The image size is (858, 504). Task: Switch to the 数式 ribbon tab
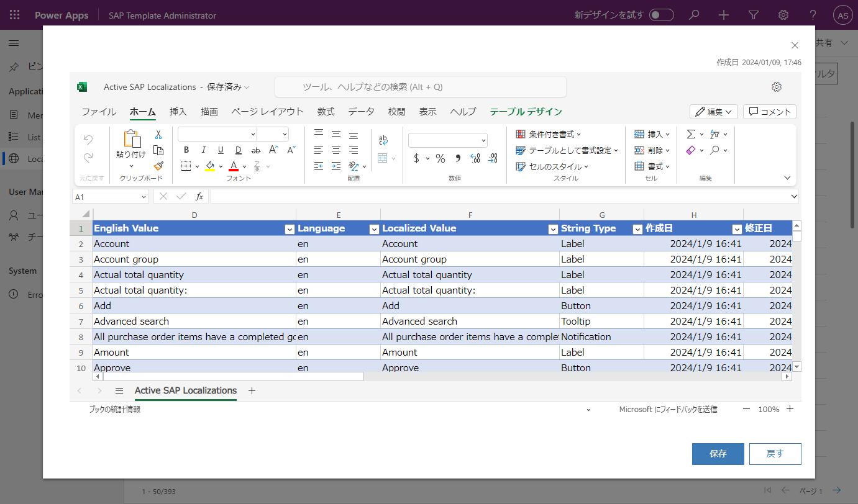click(326, 112)
